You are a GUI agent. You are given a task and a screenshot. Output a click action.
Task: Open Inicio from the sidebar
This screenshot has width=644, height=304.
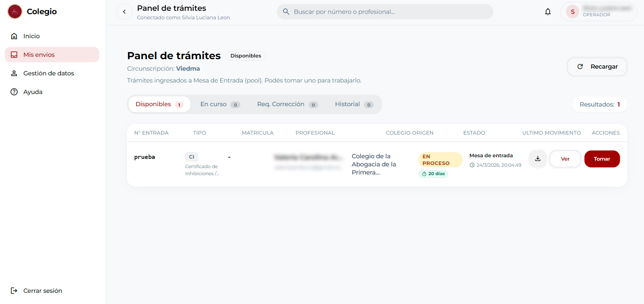point(31,36)
